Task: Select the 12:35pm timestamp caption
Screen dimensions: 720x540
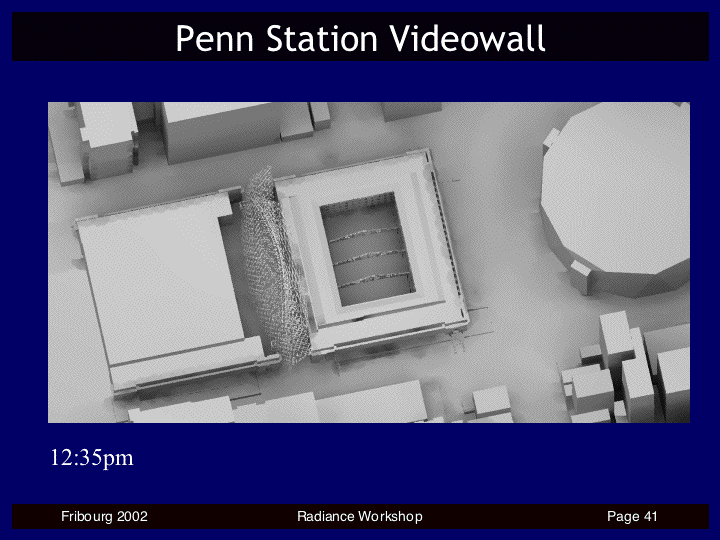Action: coord(92,458)
